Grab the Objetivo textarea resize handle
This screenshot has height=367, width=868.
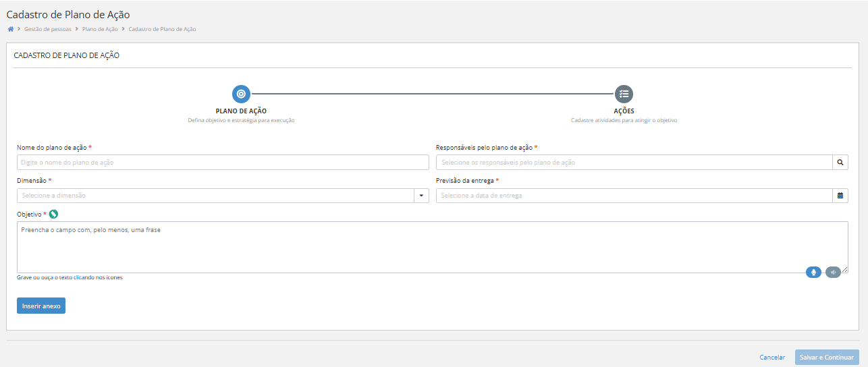point(845,270)
